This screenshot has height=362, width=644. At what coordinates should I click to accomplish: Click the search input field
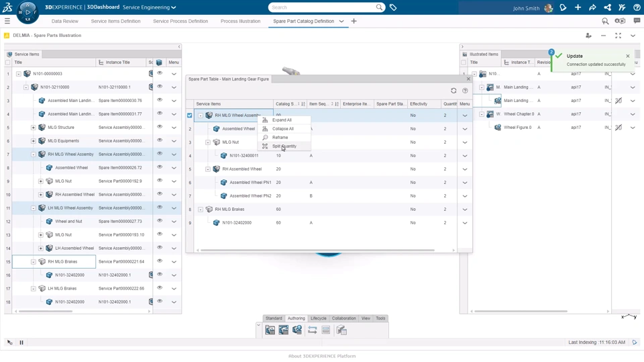click(x=323, y=7)
